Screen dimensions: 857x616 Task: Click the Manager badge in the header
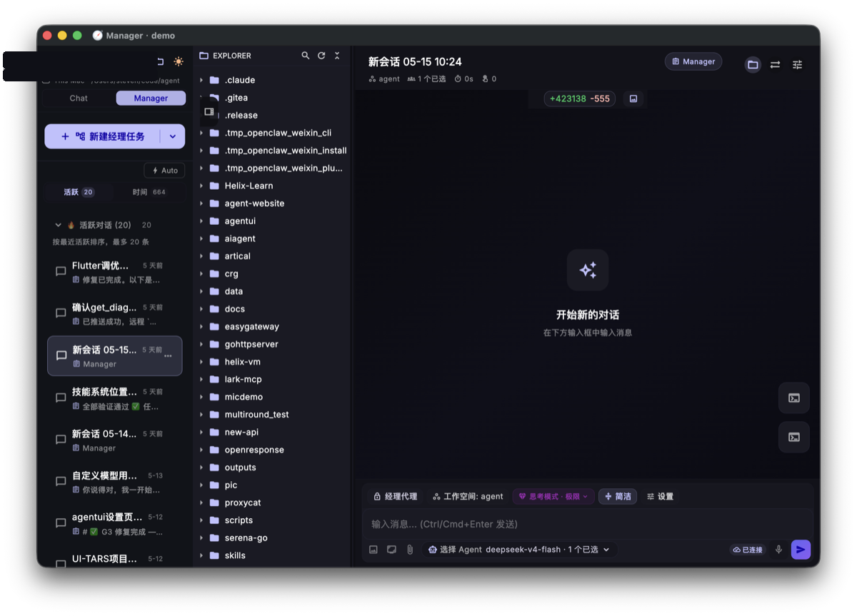(693, 61)
